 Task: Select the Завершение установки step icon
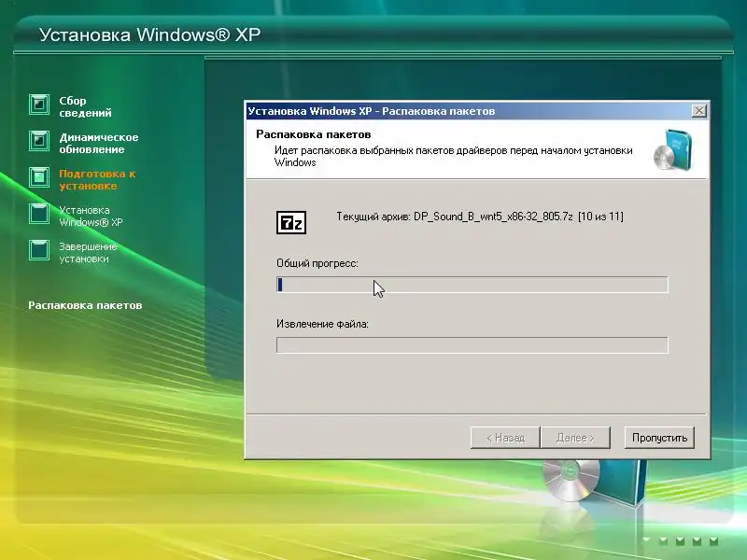click(39, 250)
